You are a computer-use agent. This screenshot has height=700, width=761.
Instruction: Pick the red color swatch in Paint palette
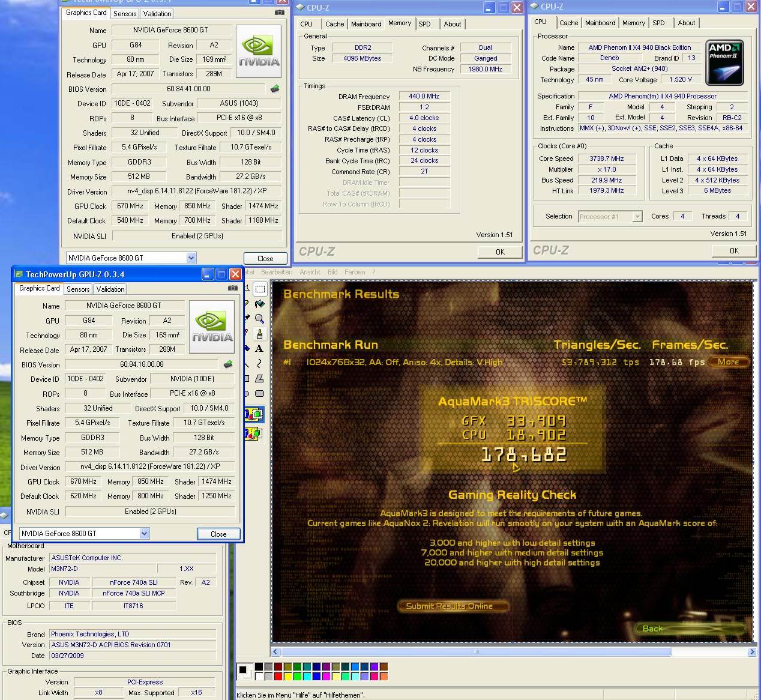[278, 676]
